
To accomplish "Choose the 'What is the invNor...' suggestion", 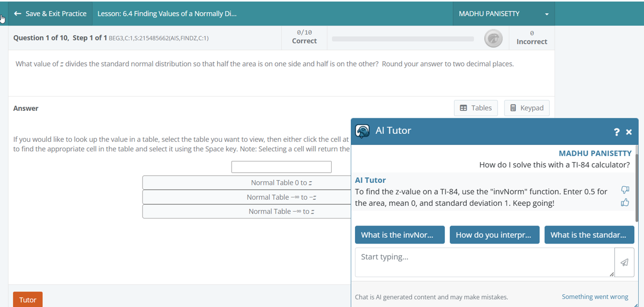I will 400,235.
